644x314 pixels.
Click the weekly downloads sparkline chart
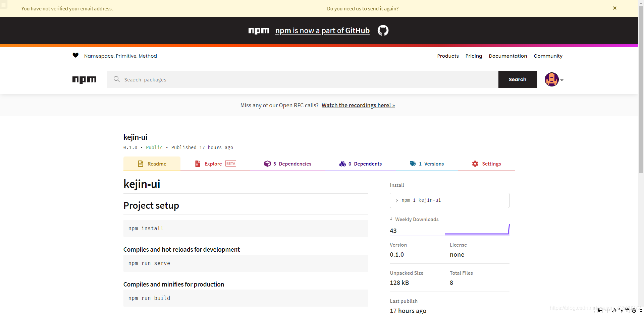tap(477, 230)
